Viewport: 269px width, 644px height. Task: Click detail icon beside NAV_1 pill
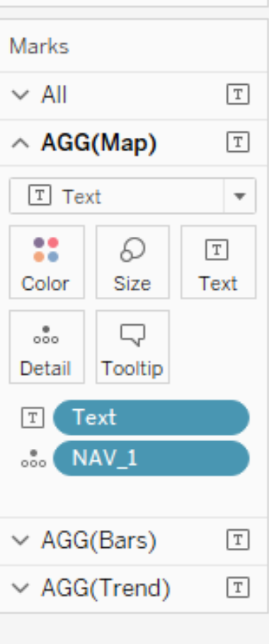34,458
